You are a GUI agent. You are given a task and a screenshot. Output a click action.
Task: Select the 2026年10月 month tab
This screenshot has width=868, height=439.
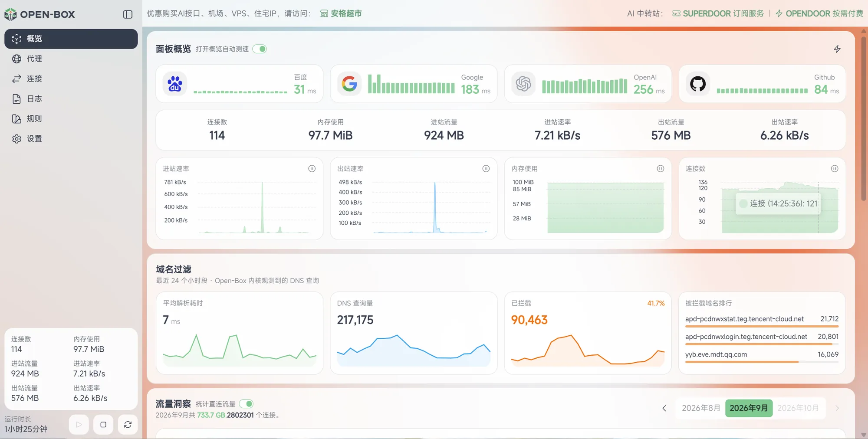pyautogui.click(x=798, y=408)
